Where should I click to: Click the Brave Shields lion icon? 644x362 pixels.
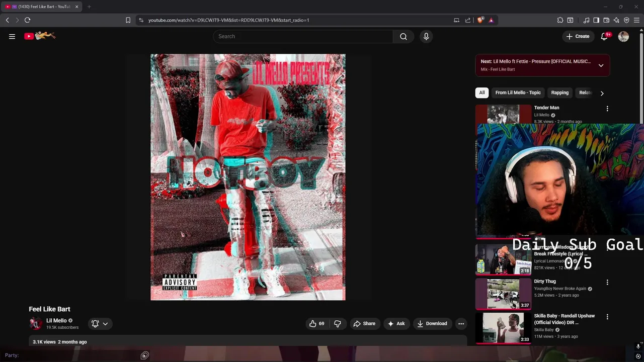pos(480,20)
